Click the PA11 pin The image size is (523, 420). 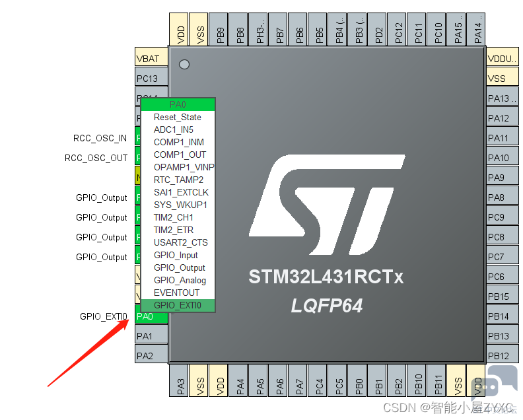[503, 136]
